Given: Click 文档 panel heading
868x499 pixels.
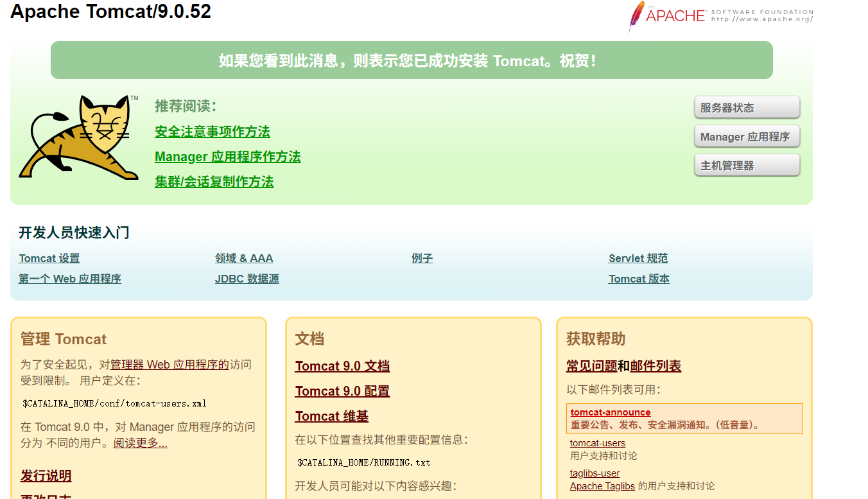Looking at the screenshot, I should click(309, 339).
